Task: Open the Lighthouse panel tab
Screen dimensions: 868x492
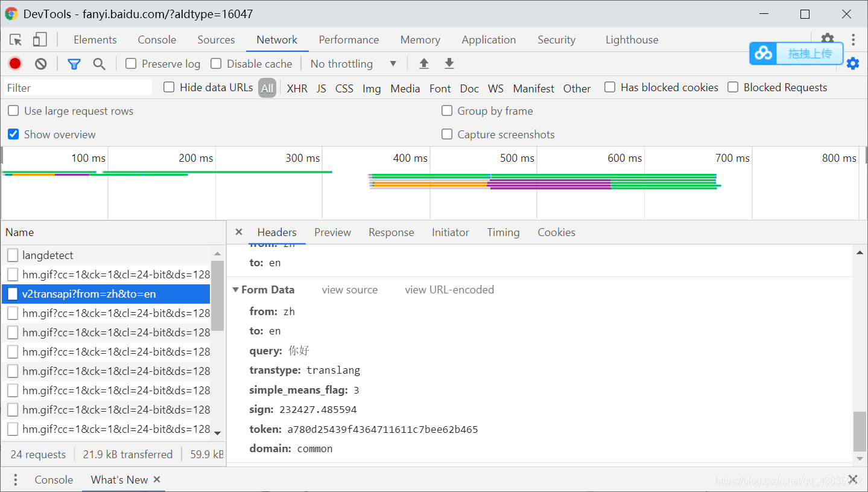Action: coord(632,40)
